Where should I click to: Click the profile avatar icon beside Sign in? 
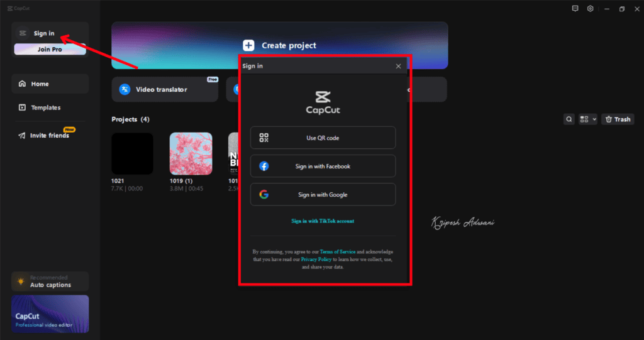pyautogui.click(x=23, y=33)
